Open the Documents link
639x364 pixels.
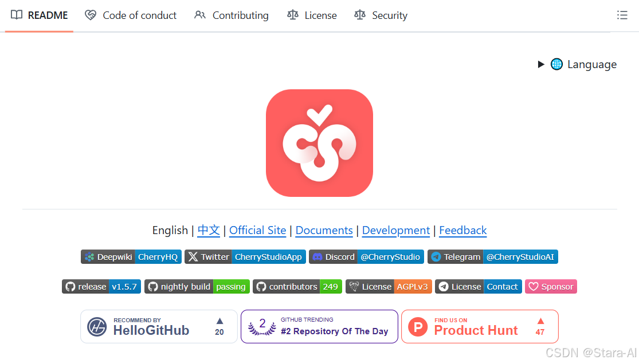click(x=324, y=231)
